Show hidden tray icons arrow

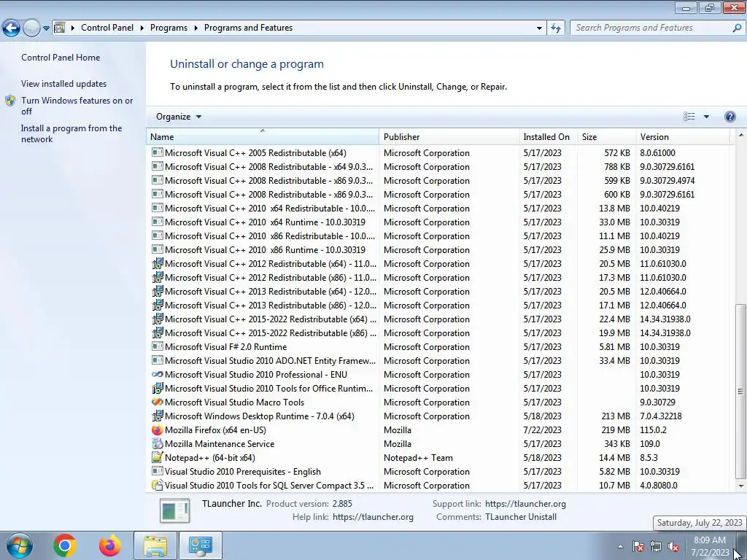(x=620, y=546)
